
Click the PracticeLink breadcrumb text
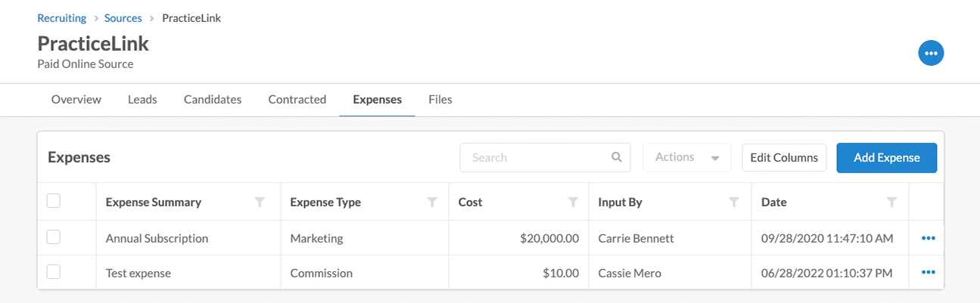point(191,17)
